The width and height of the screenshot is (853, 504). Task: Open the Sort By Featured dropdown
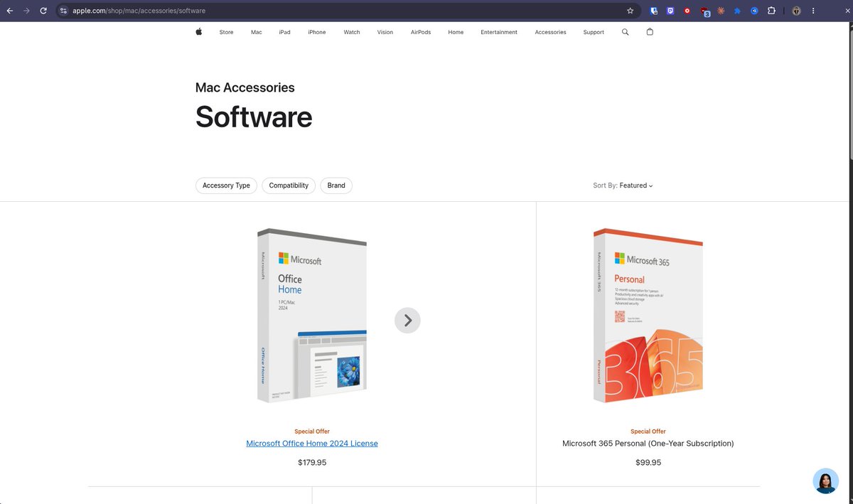click(x=623, y=186)
